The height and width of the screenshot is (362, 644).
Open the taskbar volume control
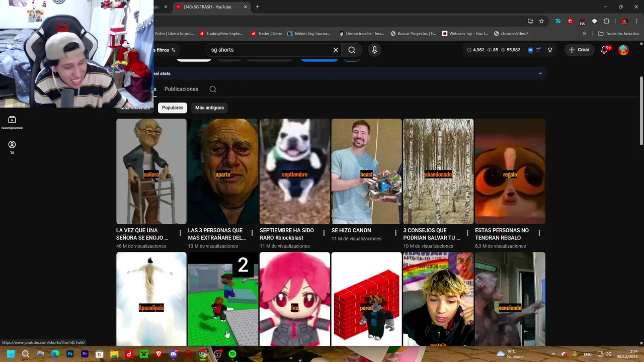tap(608, 354)
